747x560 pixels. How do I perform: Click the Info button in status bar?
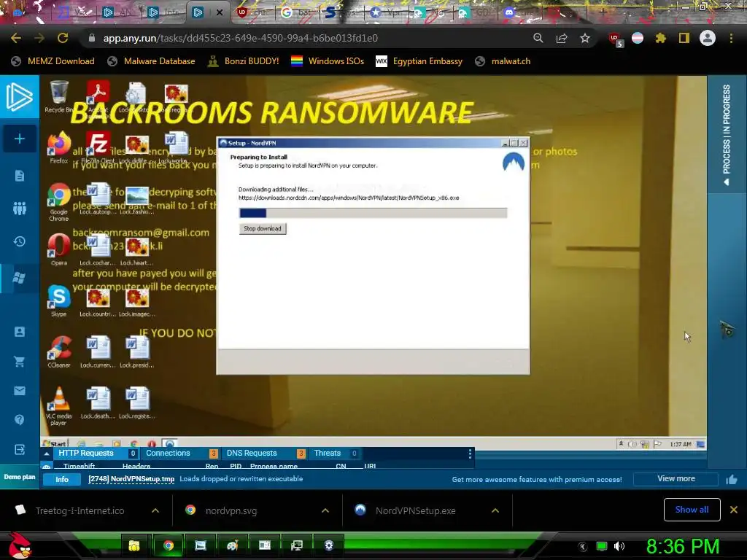click(x=62, y=480)
